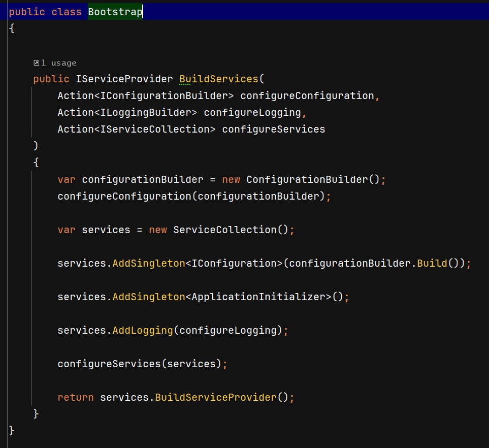Image resolution: width=489 pixels, height=448 pixels.
Task: Click the BuildServices method name
Action: click(219, 79)
